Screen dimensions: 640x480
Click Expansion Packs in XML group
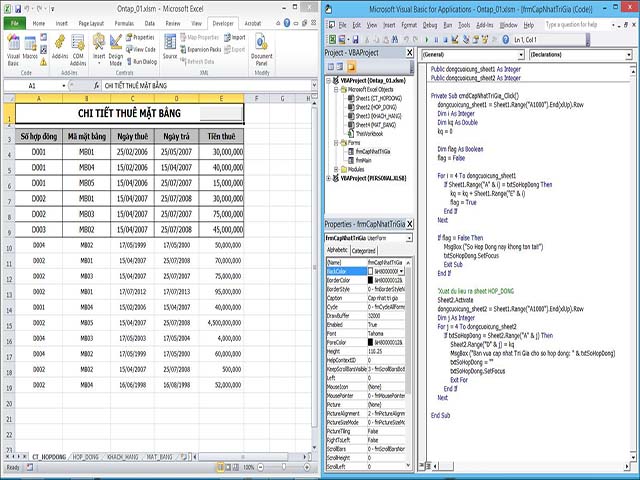point(200,49)
